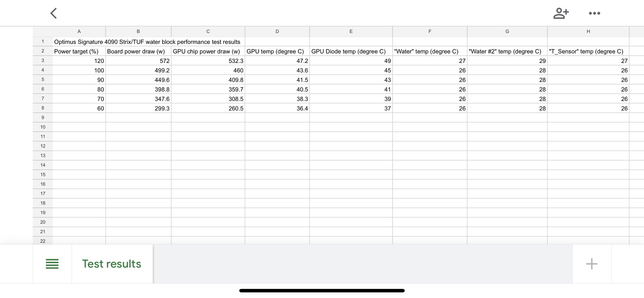Tap the back arrow icon
The width and height of the screenshot is (644, 298).
pyautogui.click(x=54, y=14)
